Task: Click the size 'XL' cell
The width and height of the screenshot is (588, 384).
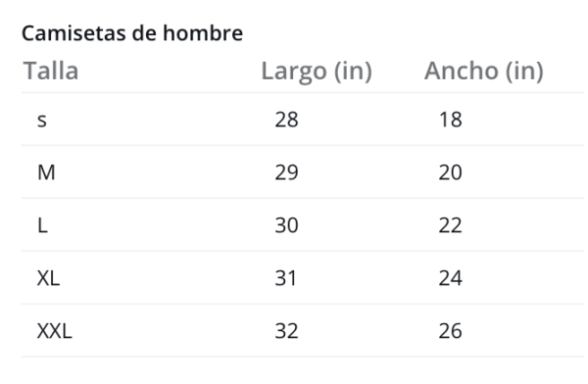Action: point(48,278)
